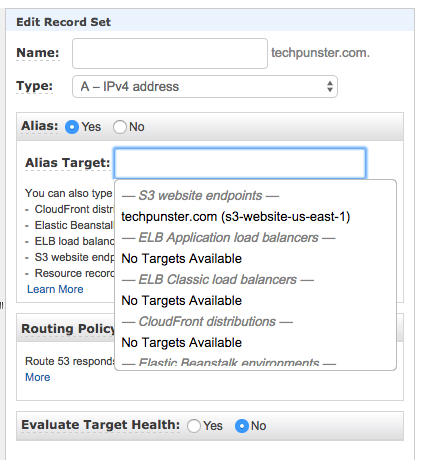Select Yes for Alias
The height and width of the screenshot is (460, 422).
(x=72, y=127)
